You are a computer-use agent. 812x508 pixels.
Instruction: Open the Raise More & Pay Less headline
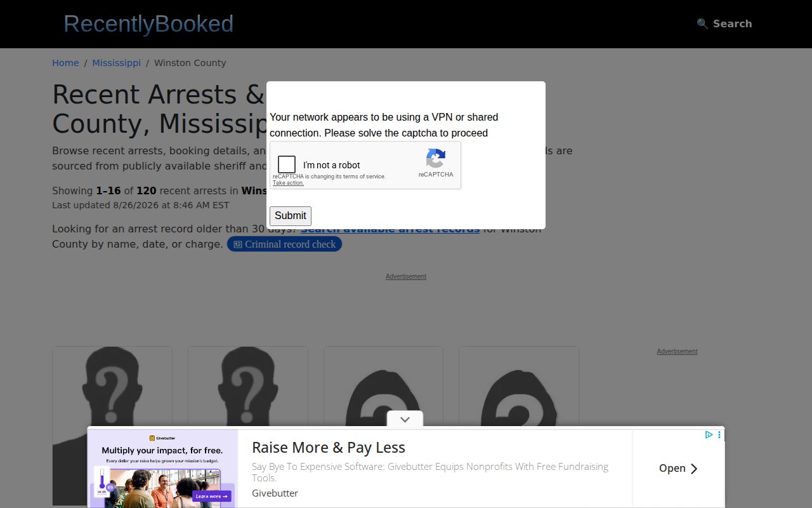(329, 448)
